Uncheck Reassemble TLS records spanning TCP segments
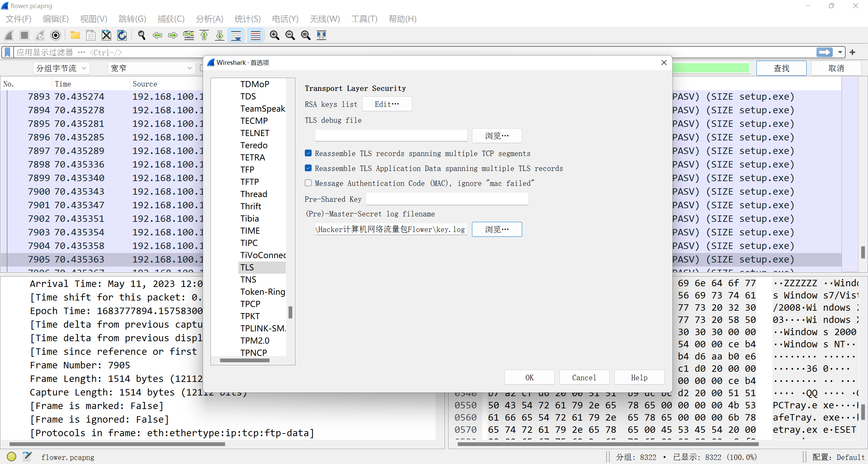868x464 pixels. (x=308, y=153)
